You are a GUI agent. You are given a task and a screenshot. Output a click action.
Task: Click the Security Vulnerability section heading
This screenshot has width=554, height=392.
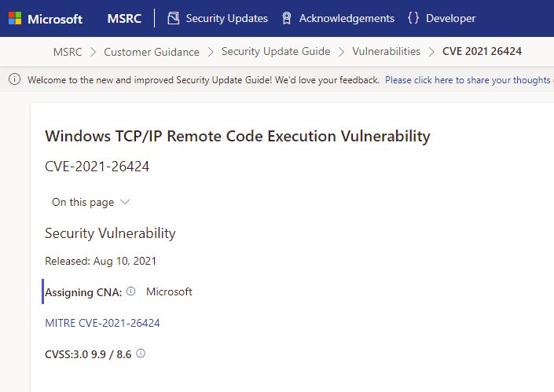coord(110,233)
